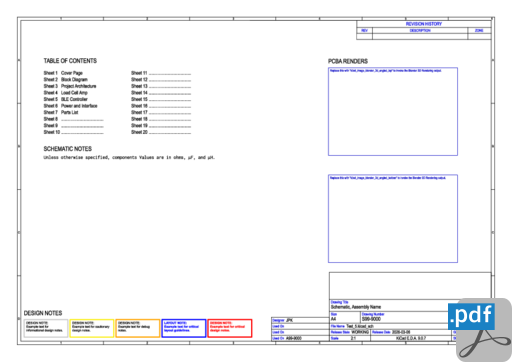512x362 pixels.
Task: Select the TABLE OF CONTENTS heading
Action: coord(70,61)
